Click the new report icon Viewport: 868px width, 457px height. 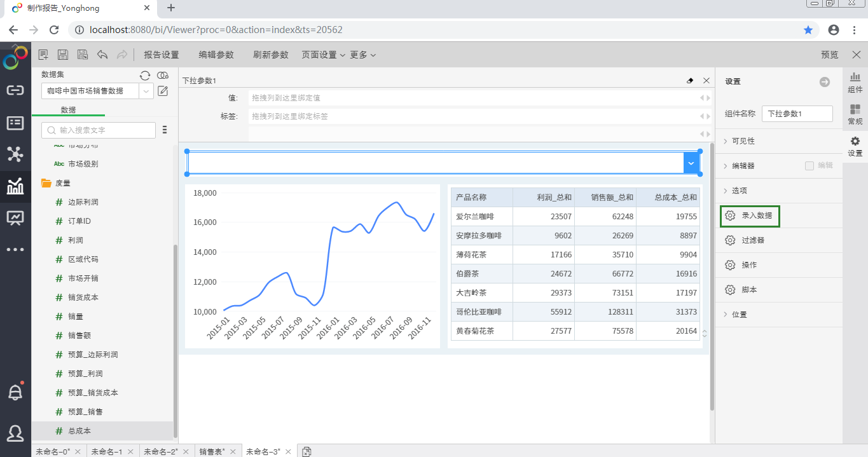(x=43, y=55)
